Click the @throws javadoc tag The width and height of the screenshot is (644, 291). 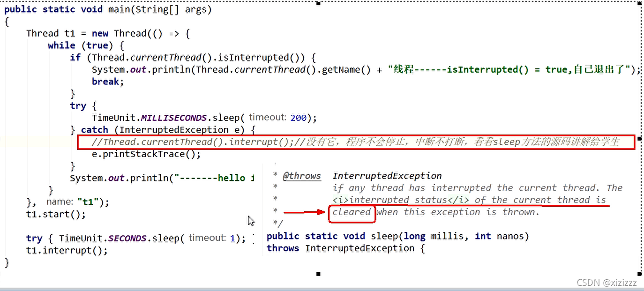pyautogui.click(x=302, y=176)
